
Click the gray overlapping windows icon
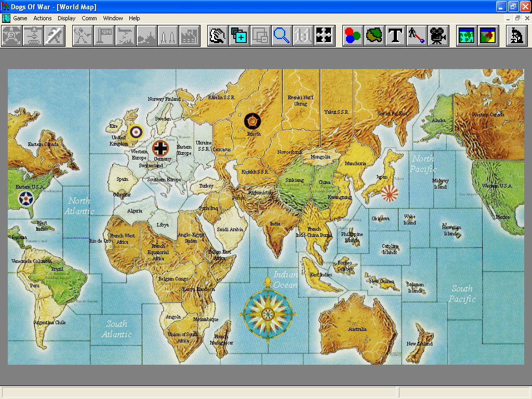click(261, 36)
